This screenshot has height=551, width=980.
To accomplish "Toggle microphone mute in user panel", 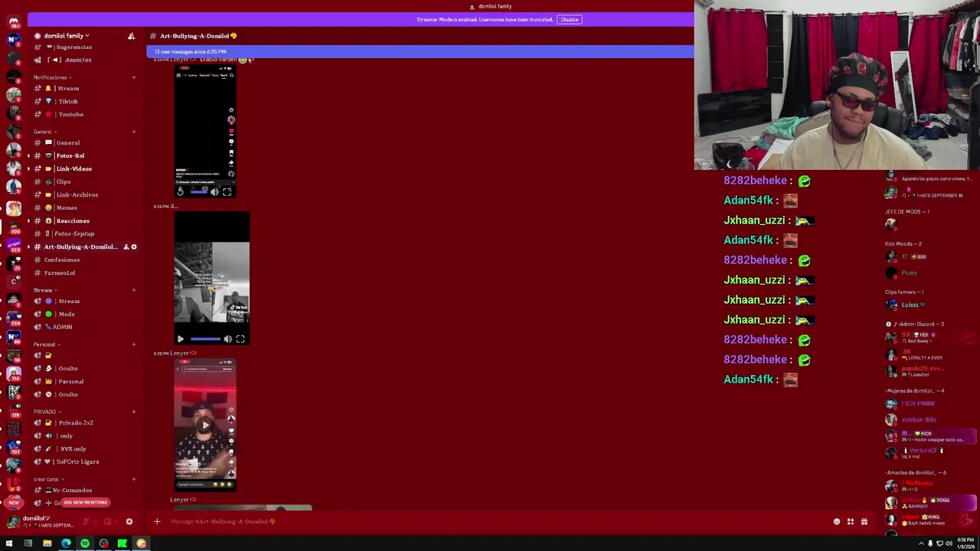I will tap(86, 522).
